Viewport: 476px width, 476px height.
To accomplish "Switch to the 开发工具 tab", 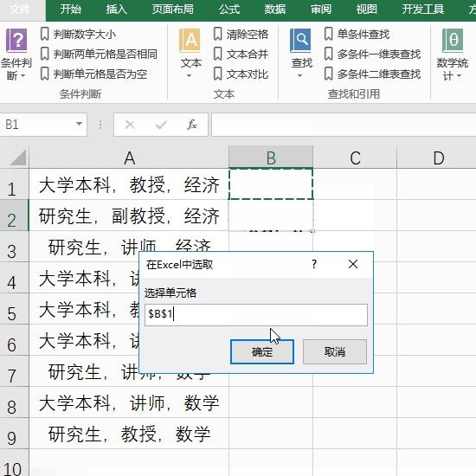I will pyautogui.click(x=423, y=10).
